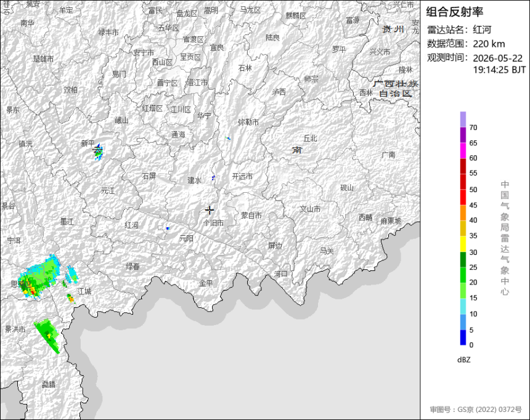Click the 华宁 map label
Viewport: 530px width, 420px height.
(x=204, y=116)
